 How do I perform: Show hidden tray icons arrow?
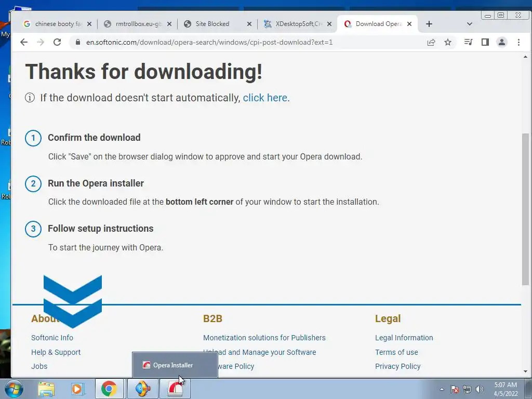coord(442,389)
